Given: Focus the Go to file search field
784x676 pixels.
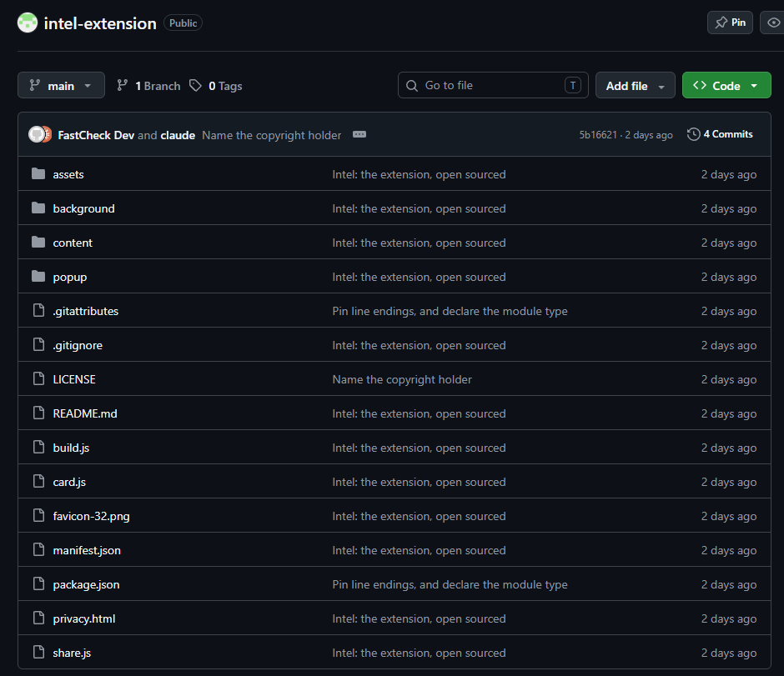Looking at the screenshot, I should coord(493,85).
